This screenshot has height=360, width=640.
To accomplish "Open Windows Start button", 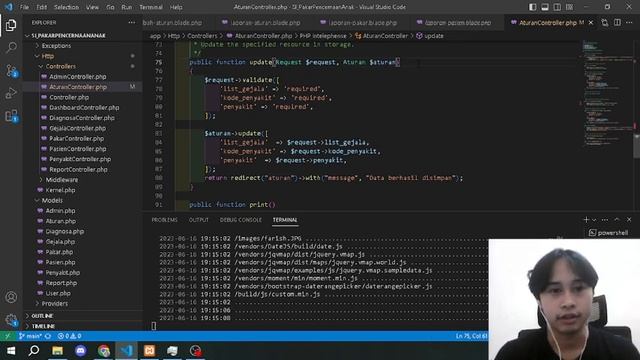I will (11, 351).
